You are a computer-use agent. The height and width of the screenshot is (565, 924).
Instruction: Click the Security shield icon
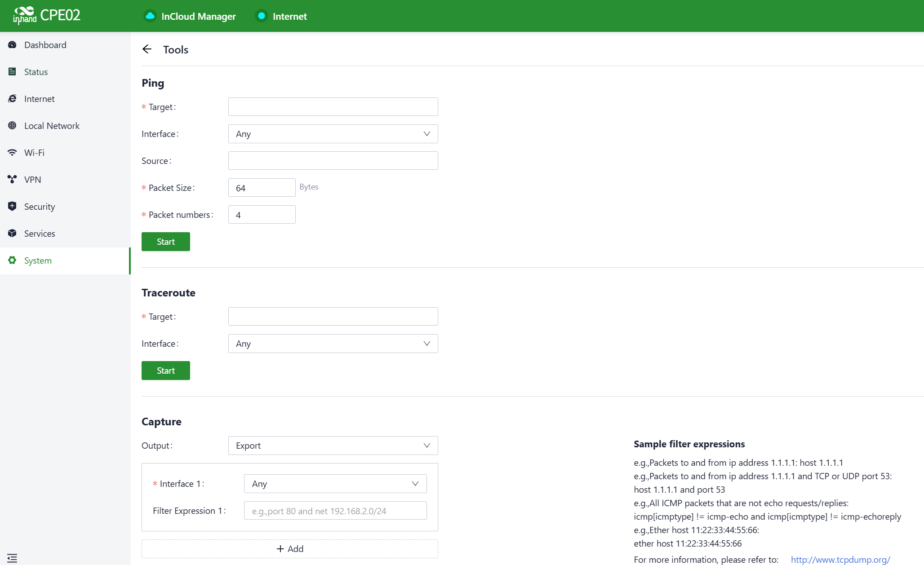(12, 207)
